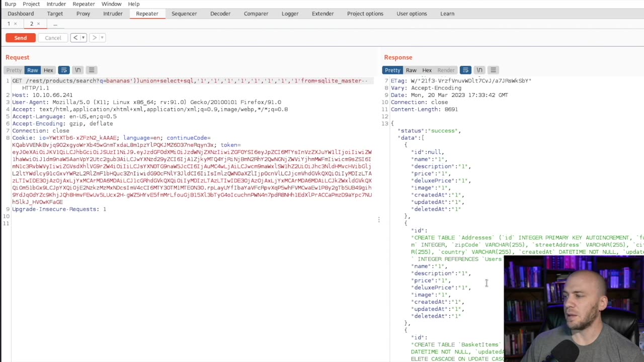Open the Response panel hamburger menu

tap(493, 70)
